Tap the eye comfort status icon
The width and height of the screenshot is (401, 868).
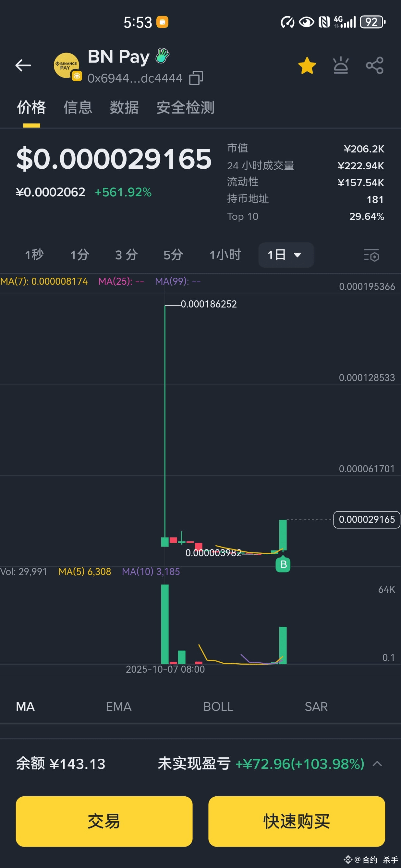306,22
